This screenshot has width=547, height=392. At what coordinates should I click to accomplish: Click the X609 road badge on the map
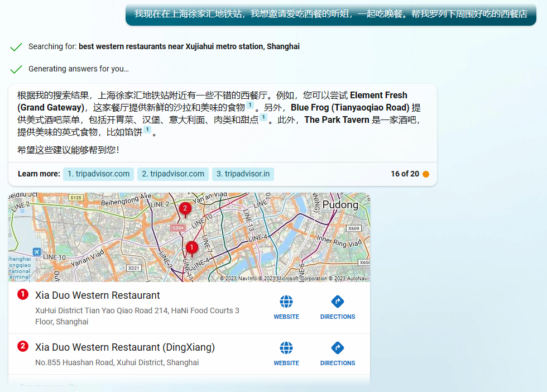(353, 228)
